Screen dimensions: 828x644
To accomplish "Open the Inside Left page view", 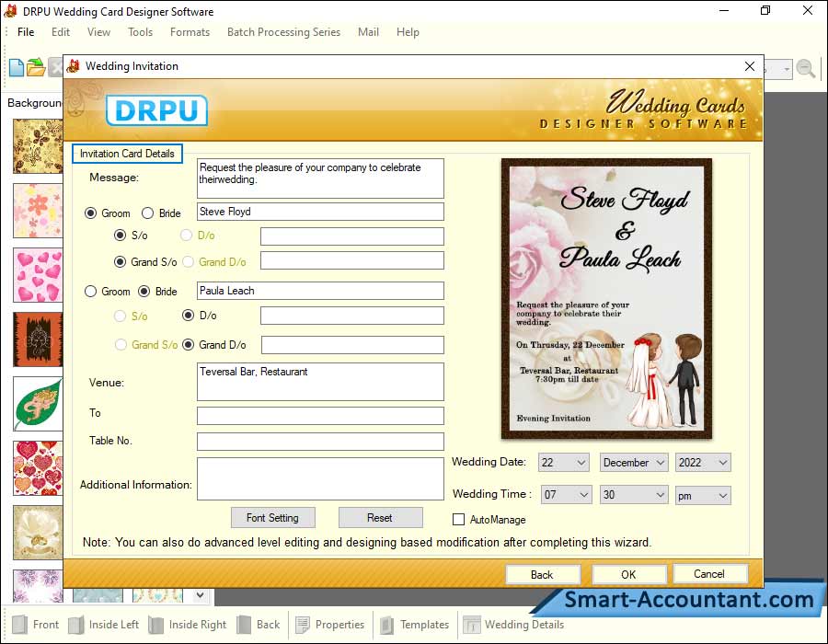I will 103,625.
